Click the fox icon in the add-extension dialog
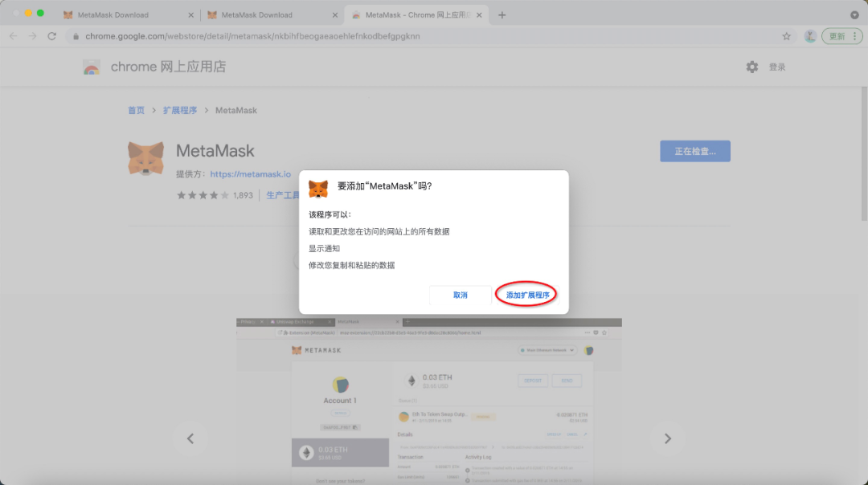 (x=318, y=189)
